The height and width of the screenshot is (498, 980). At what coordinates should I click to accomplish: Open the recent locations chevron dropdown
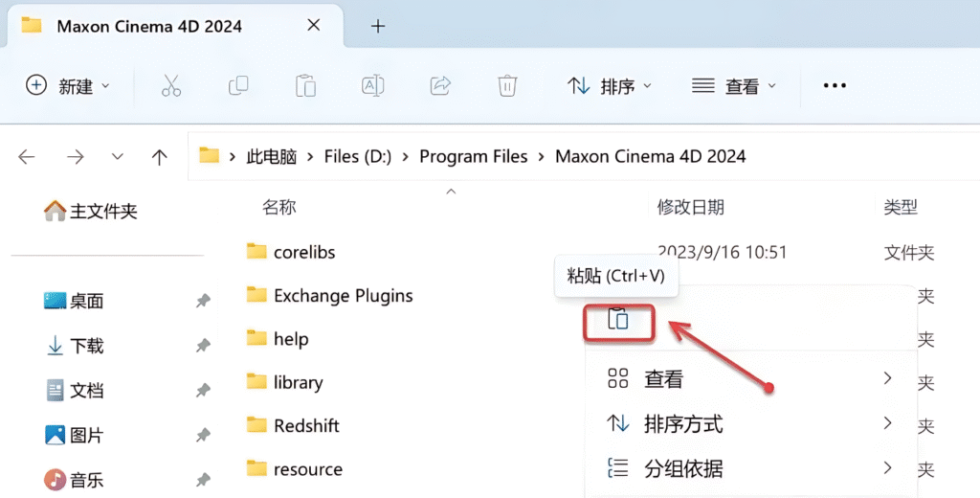point(118,156)
